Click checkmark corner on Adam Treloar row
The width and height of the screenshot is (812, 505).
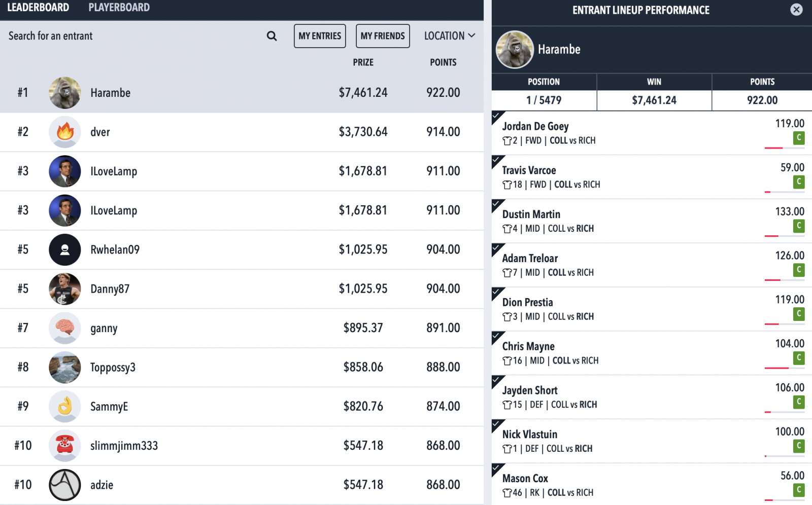pyautogui.click(x=497, y=248)
